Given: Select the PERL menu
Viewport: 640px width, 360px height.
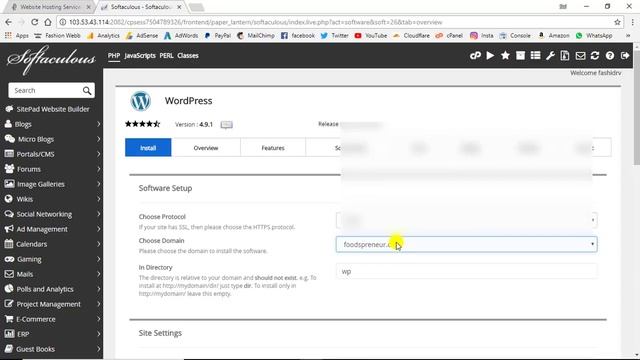Looking at the screenshot, I should coord(167,56).
